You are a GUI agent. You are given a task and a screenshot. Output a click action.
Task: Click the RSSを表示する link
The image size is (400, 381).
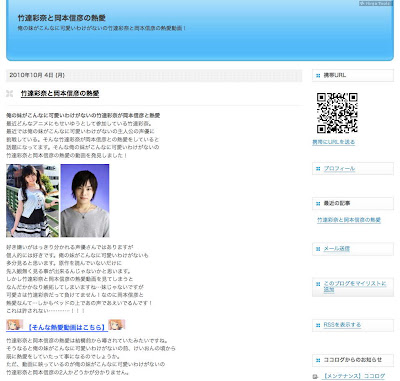(x=342, y=325)
